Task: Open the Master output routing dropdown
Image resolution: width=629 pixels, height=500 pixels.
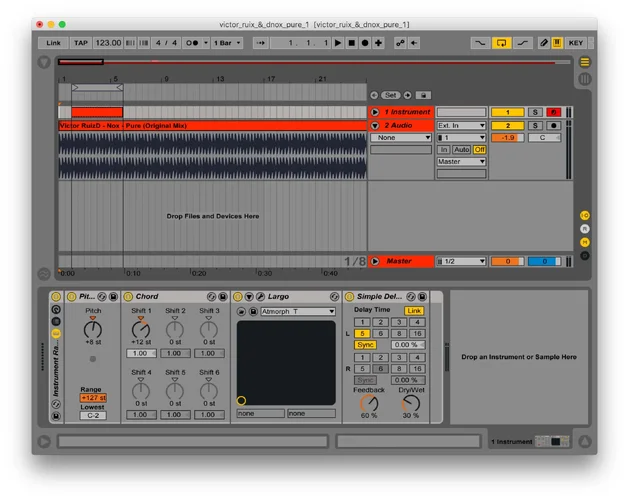Action: [x=461, y=161]
